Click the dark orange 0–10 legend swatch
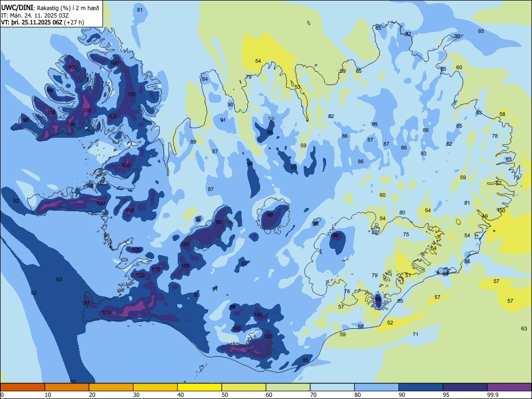 click(22, 387)
